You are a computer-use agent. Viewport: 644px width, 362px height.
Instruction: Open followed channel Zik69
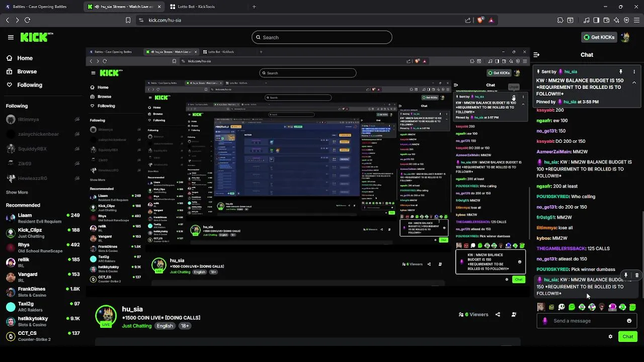point(43,163)
